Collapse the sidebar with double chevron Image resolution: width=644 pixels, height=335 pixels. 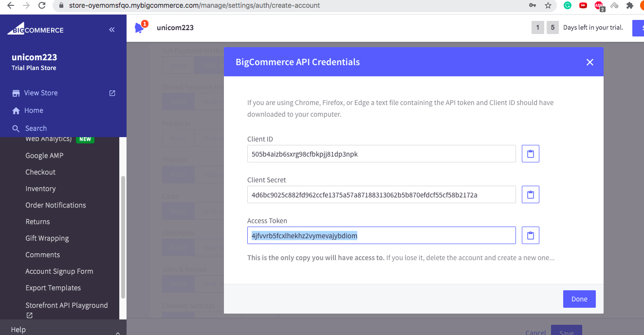tap(112, 30)
